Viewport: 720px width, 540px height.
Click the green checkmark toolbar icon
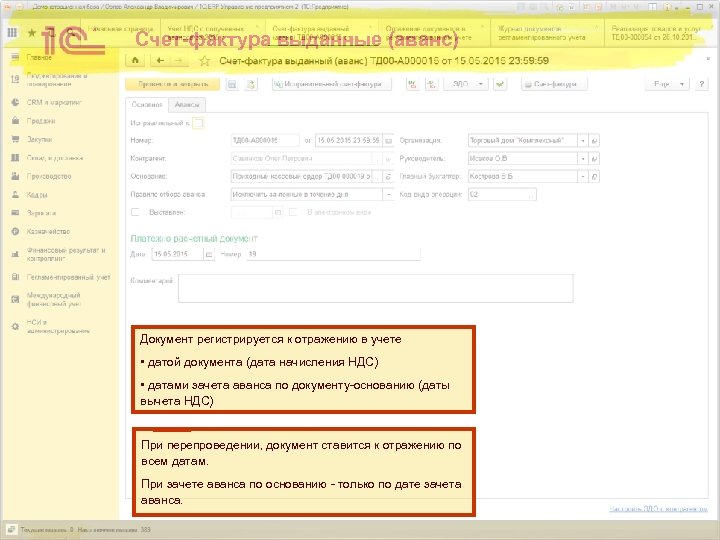tap(500, 84)
